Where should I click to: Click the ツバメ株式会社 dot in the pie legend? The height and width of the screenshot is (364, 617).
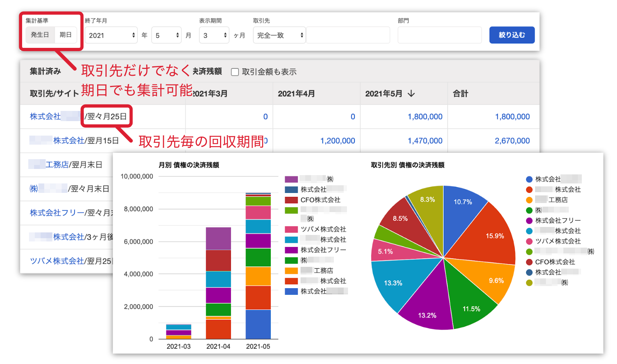point(529,241)
